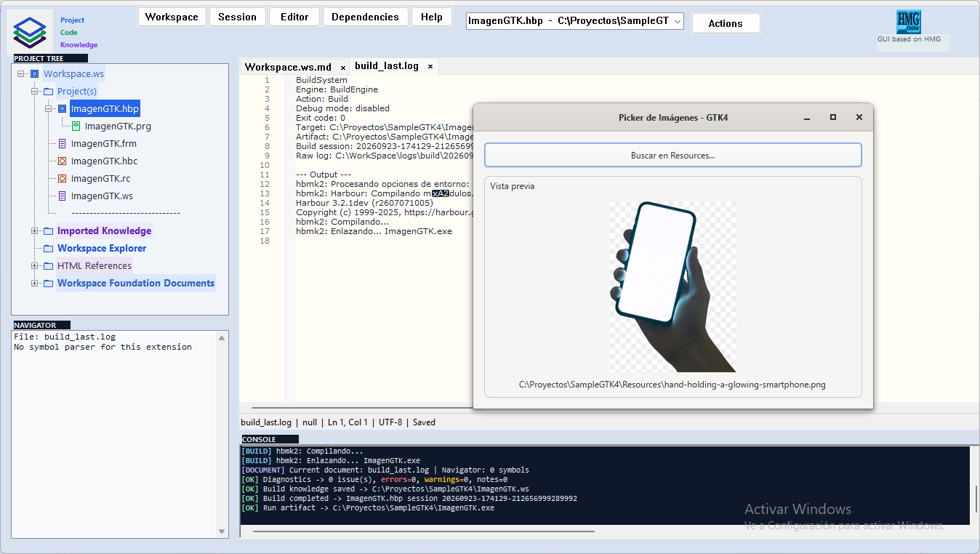This screenshot has width=980, height=554.
Task: Close the Workspace.ws.md tab
Action: point(343,67)
